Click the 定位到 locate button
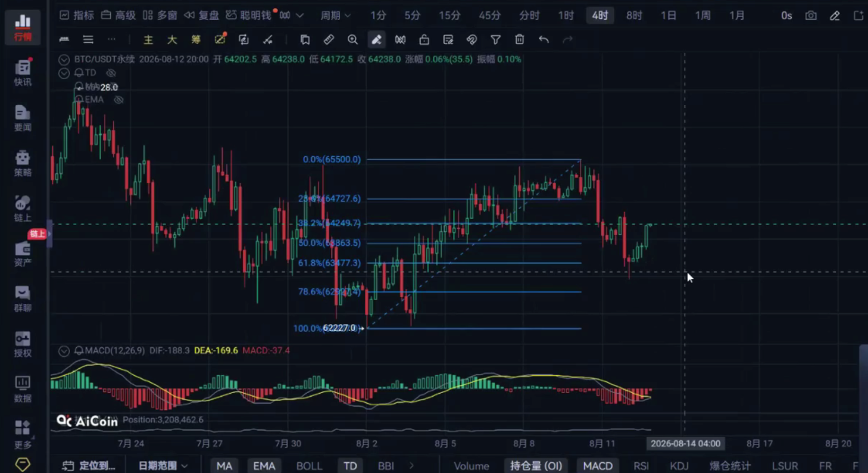The height and width of the screenshot is (473, 868). [x=89, y=466]
